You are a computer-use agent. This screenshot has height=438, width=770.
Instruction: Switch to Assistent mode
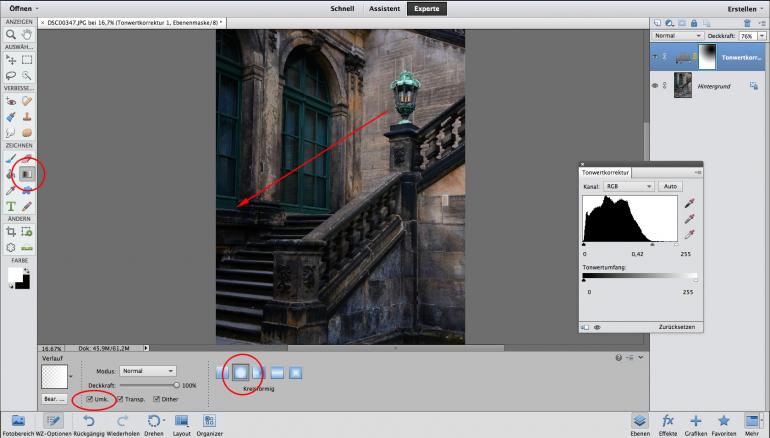tap(385, 8)
